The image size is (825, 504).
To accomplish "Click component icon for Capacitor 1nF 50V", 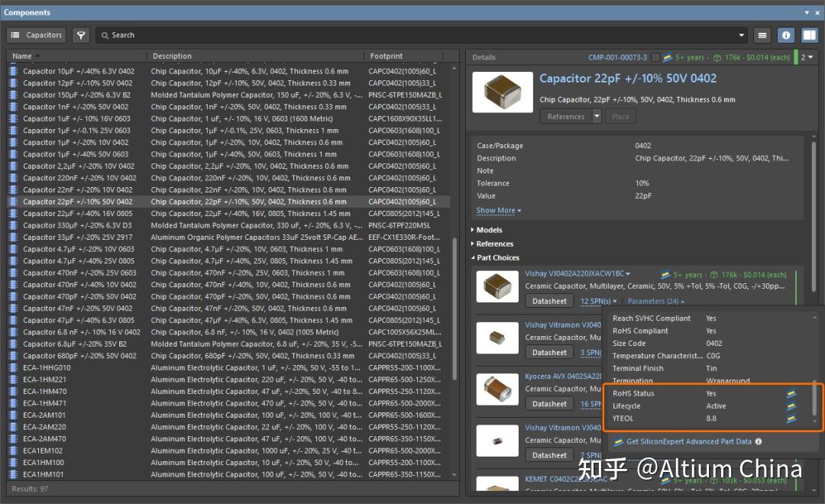I will click(14, 107).
